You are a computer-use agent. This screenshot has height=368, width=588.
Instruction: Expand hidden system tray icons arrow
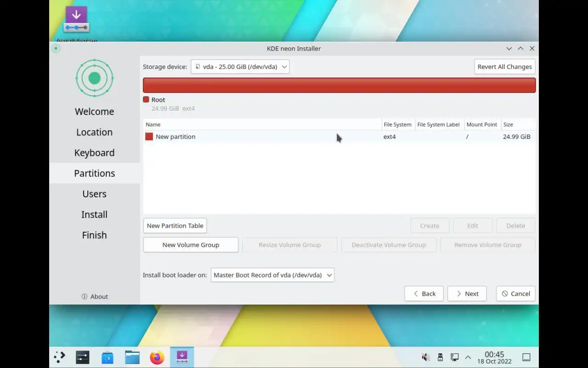468,357
